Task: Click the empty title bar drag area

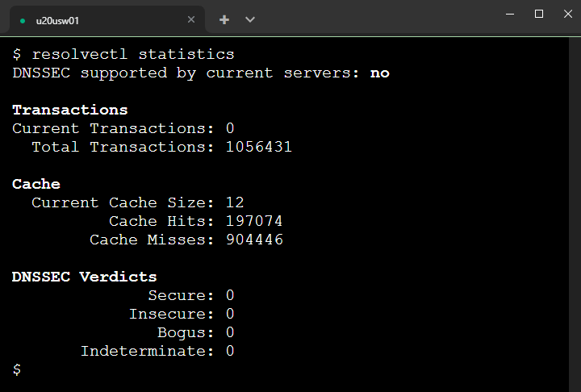Action: tap(371, 18)
